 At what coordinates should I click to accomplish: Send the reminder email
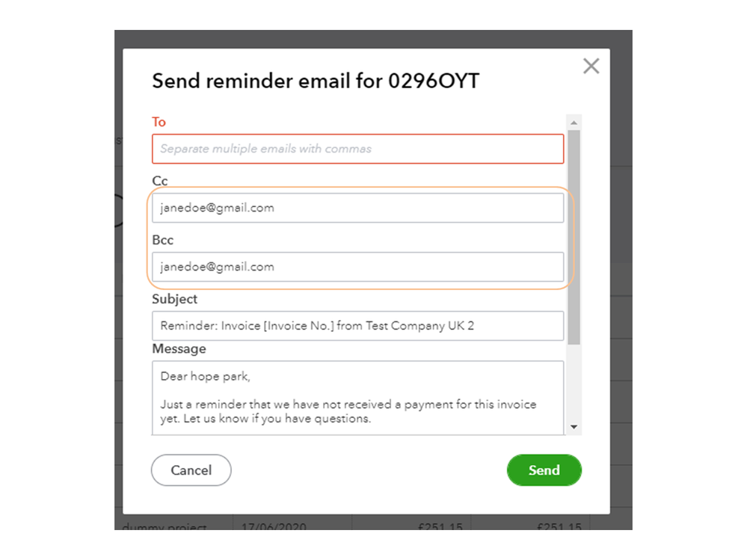[544, 470]
